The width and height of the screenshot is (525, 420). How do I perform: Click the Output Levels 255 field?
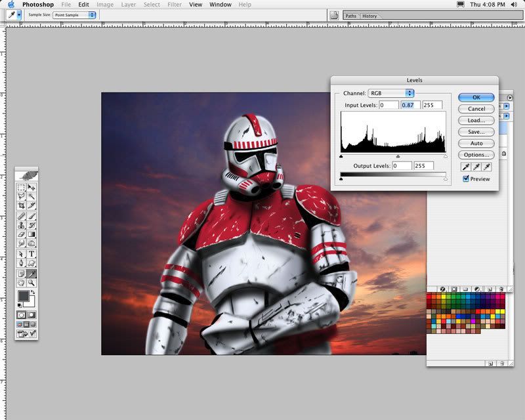[x=423, y=166]
